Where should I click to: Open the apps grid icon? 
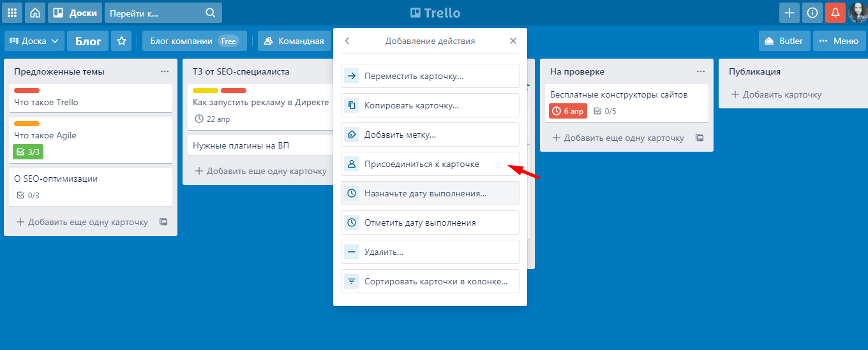click(12, 13)
